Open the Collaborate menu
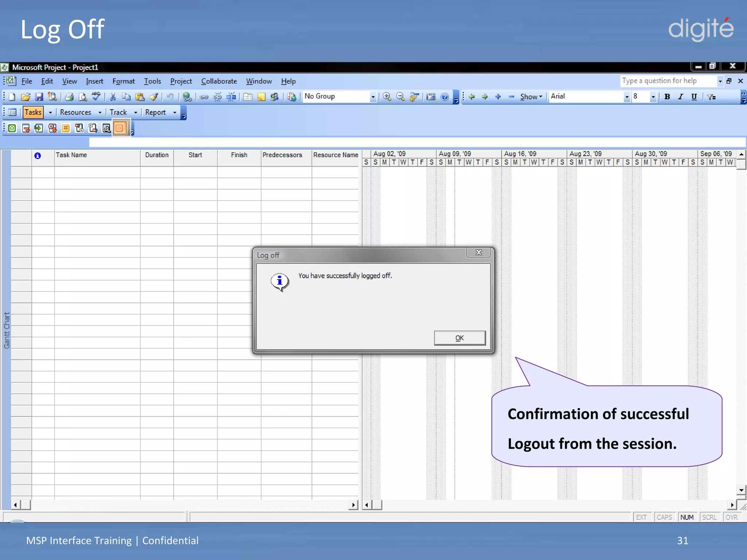Viewport: 747px width, 560px height. [219, 81]
